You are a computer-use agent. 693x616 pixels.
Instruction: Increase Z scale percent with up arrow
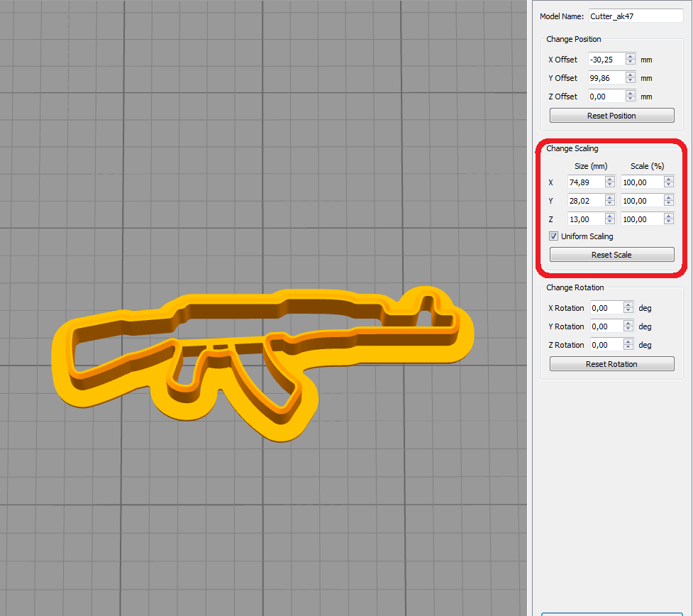pos(669,216)
